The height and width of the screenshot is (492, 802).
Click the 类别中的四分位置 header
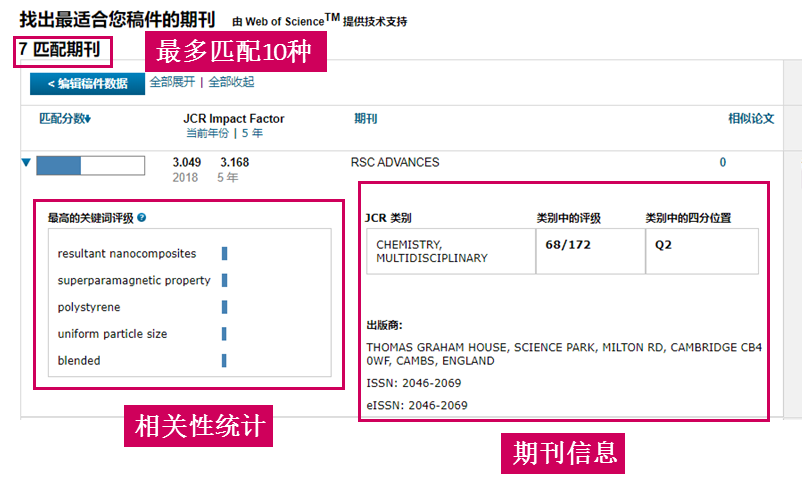pyautogui.click(x=688, y=218)
